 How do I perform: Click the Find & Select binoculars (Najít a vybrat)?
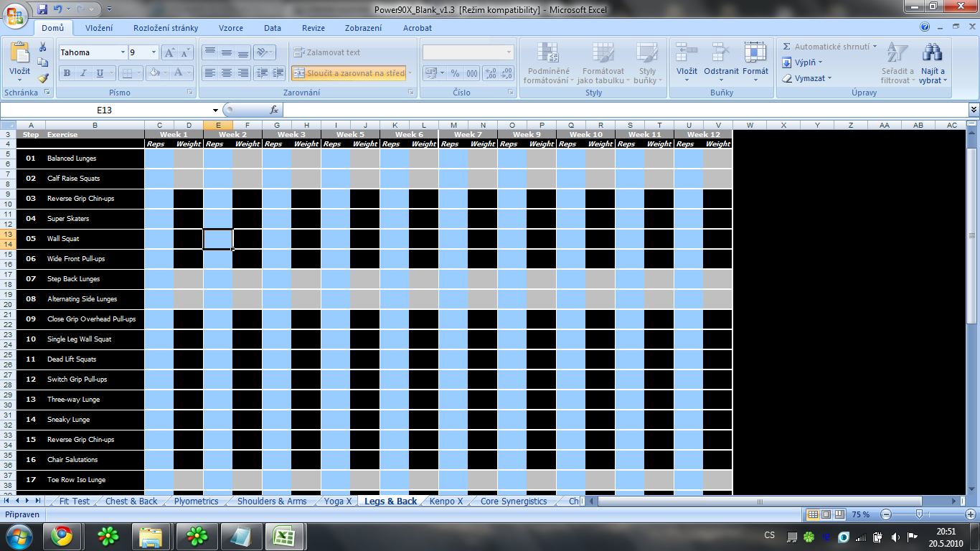coord(932,64)
